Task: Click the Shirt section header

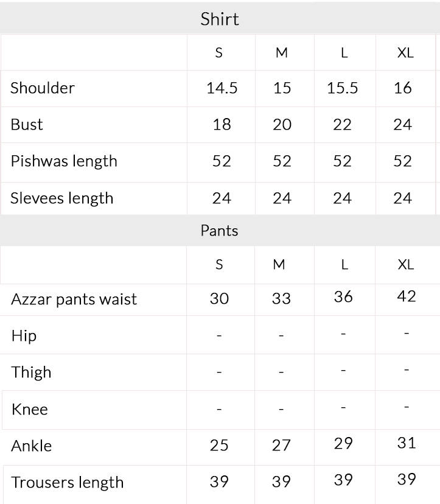Action: 220,19
